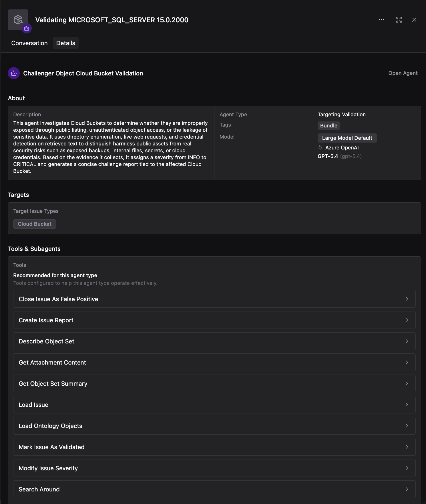Viewport: 426px width, 504px height.
Task: Expand Get Attachment Content with its chevron
Action: tap(407, 362)
